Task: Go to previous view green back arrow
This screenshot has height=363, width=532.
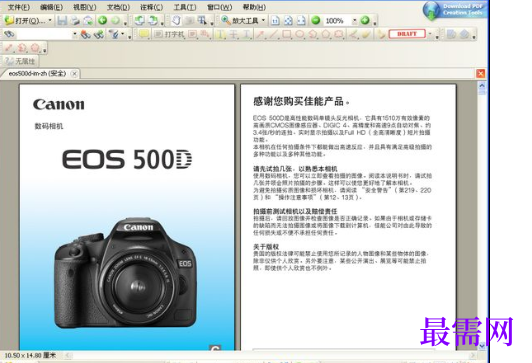Action: pyautogui.click(x=102, y=21)
